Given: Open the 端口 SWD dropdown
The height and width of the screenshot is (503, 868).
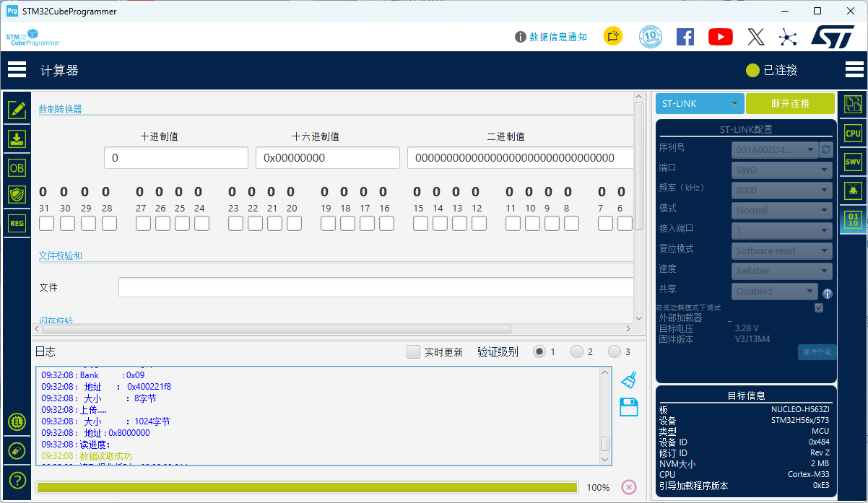Looking at the screenshot, I should coord(782,170).
